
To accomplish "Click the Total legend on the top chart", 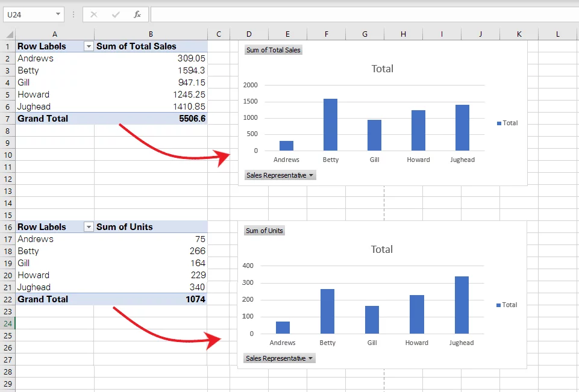I will (x=508, y=123).
